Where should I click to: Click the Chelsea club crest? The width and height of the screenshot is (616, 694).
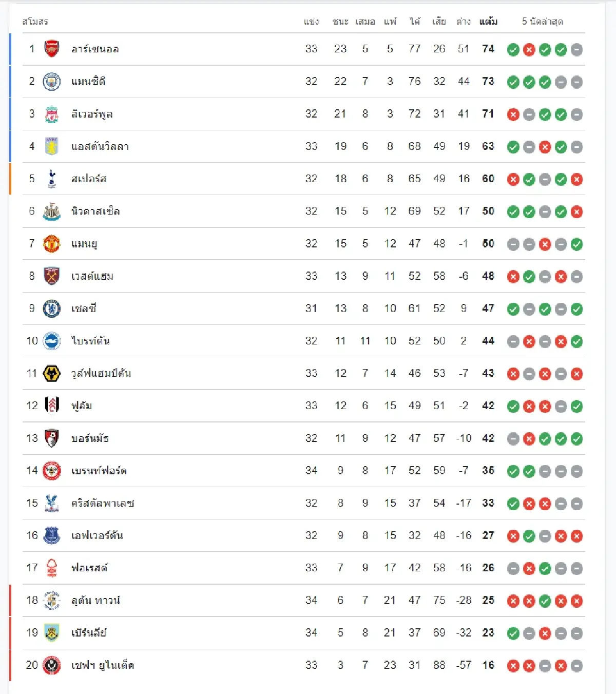(x=51, y=309)
